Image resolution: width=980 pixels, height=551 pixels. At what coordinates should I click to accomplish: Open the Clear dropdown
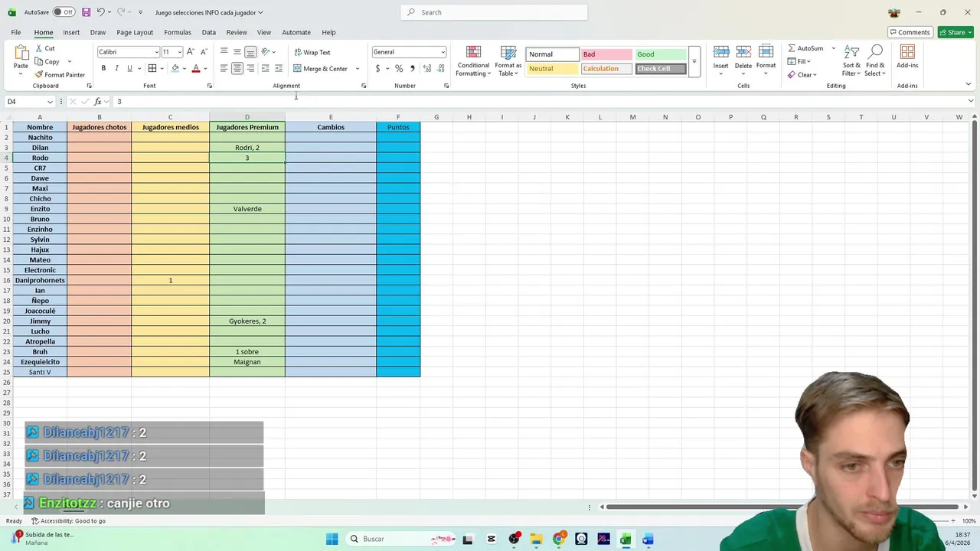tap(802, 75)
